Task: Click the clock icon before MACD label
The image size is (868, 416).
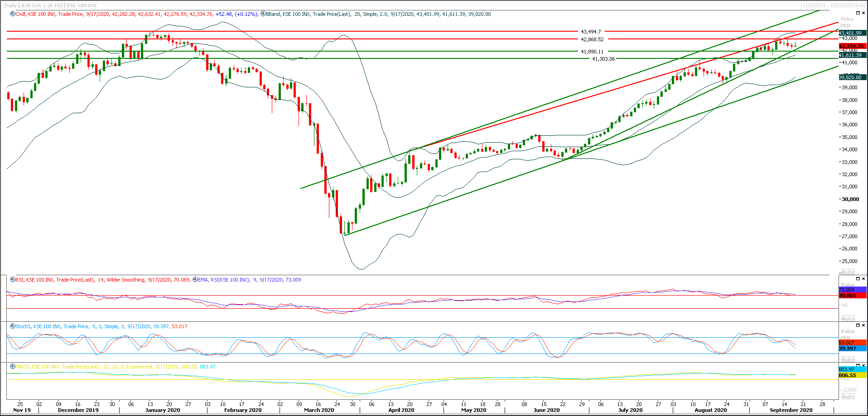Action: (x=13, y=367)
